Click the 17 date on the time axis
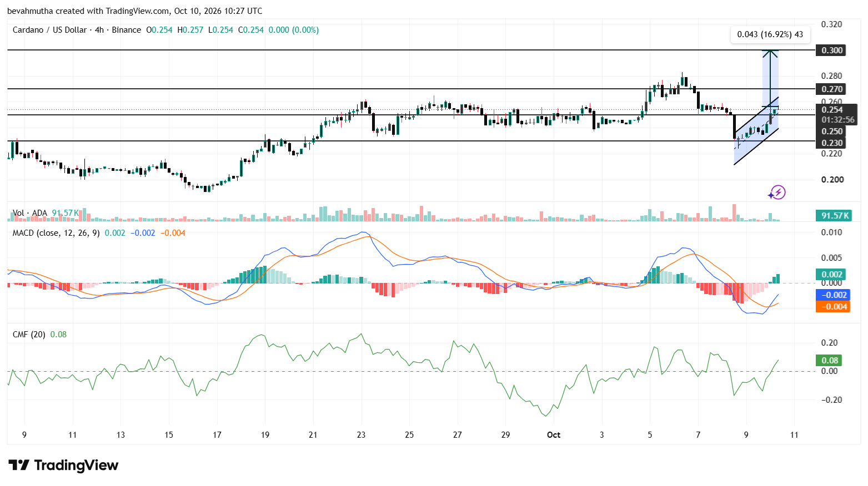The height and width of the screenshot is (486, 868). [217, 435]
